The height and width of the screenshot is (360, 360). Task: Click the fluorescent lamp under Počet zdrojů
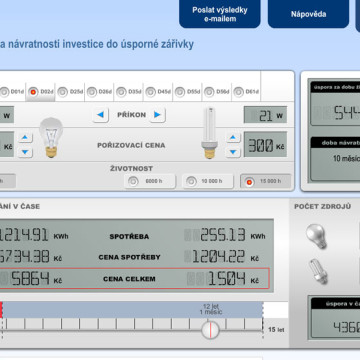[318, 271]
